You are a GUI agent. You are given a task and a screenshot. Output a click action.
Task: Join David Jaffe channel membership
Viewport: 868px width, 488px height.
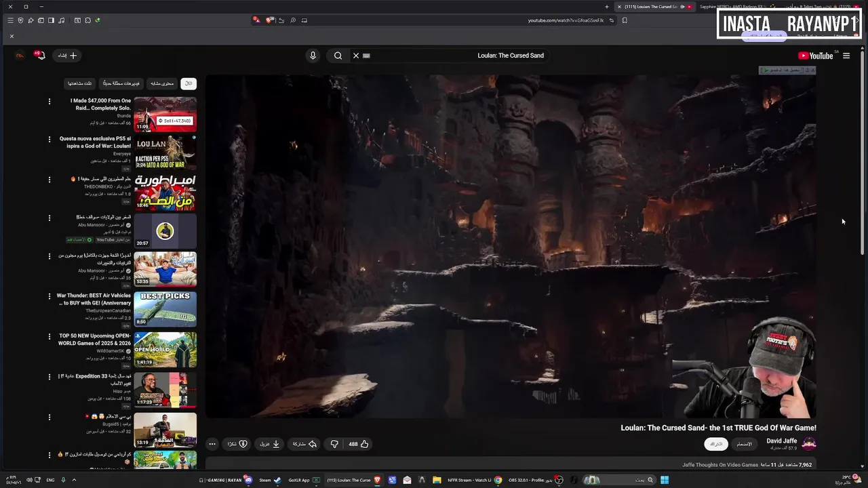[x=745, y=444]
